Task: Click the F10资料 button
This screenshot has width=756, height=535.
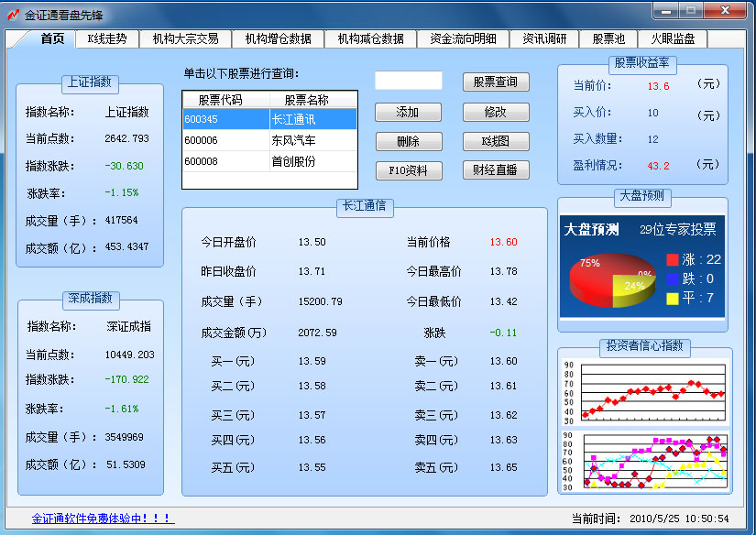Action: (408, 170)
